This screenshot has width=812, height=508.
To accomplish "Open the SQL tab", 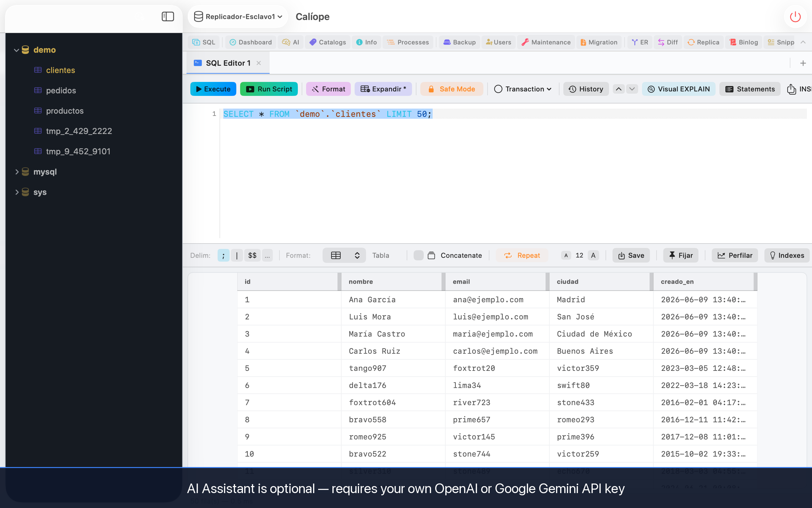I will click(x=204, y=42).
